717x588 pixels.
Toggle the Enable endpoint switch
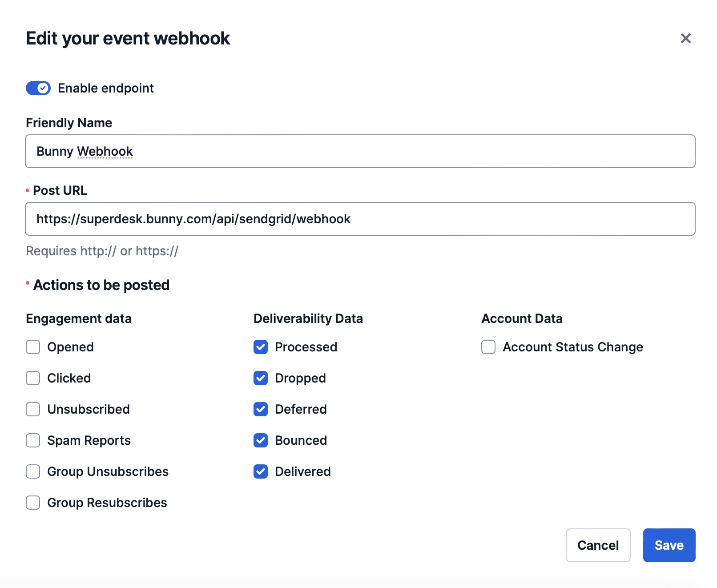pos(38,88)
